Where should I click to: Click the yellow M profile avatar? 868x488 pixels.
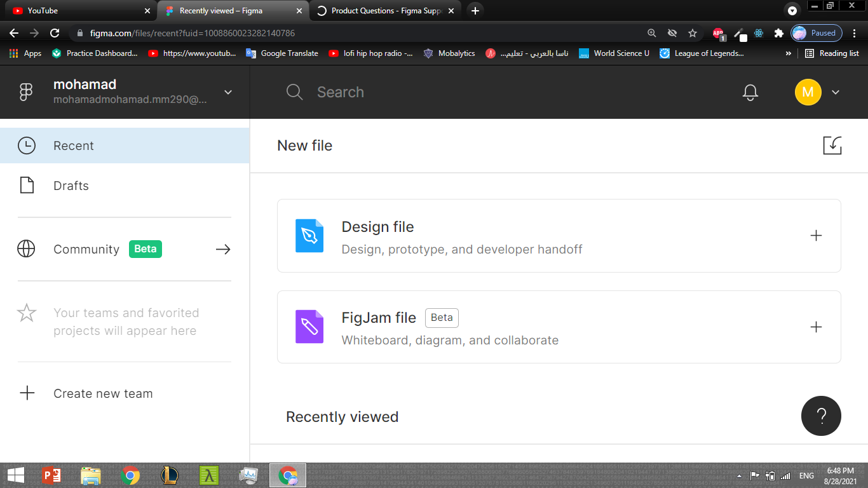(x=808, y=92)
